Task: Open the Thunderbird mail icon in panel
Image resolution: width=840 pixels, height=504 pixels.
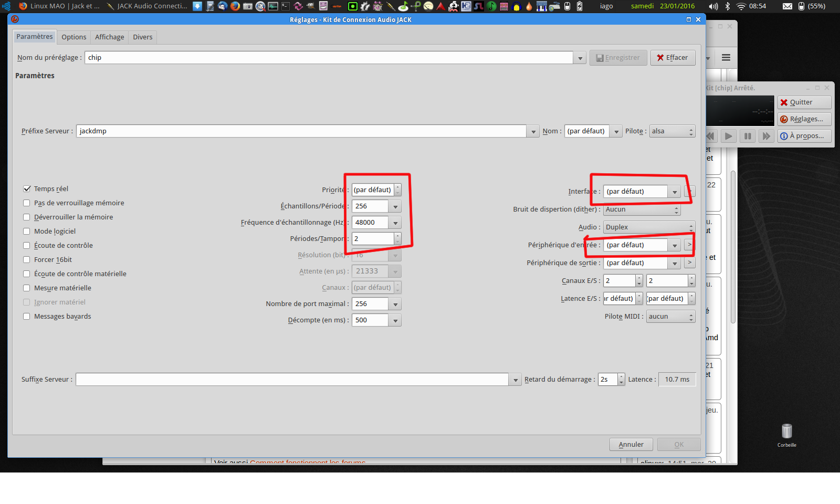Action: coord(223,6)
